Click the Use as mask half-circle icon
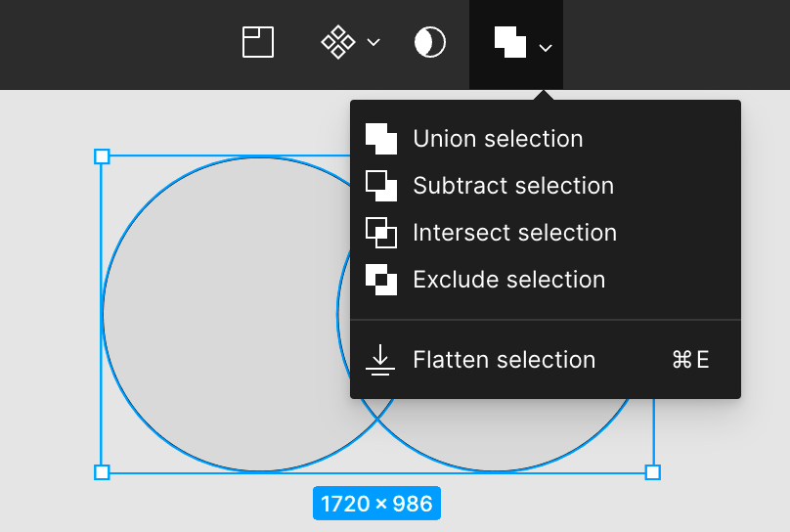 [x=430, y=42]
